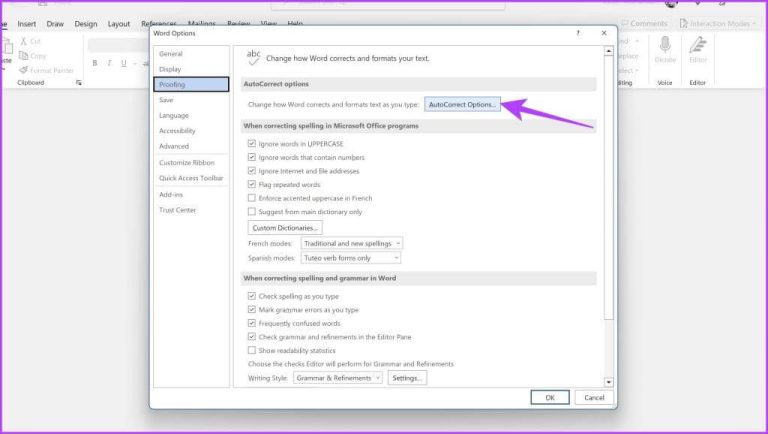Click the Bold formatting icon
Image resolution: width=768 pixels, height=434 pixels.
pos(95,63)
